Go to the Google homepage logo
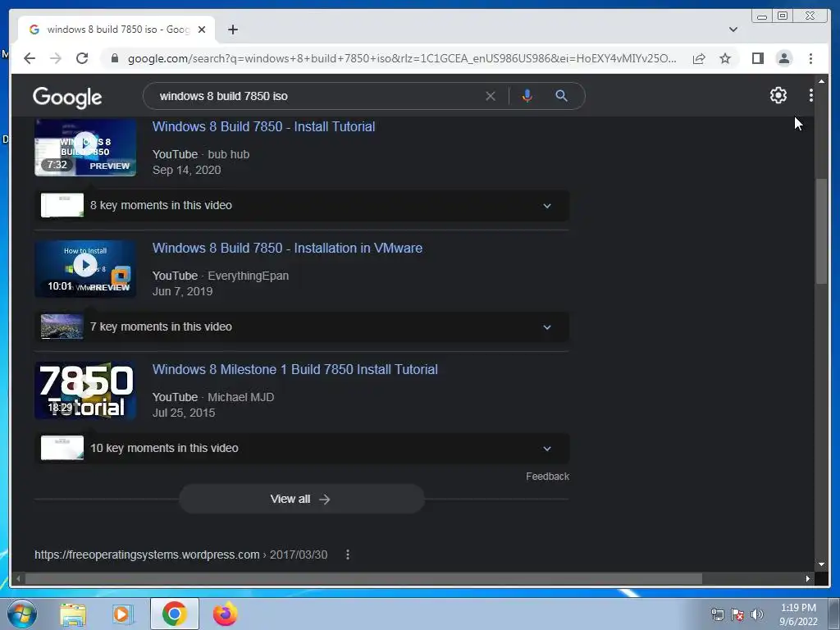840x630 pixels. [67, 97]
